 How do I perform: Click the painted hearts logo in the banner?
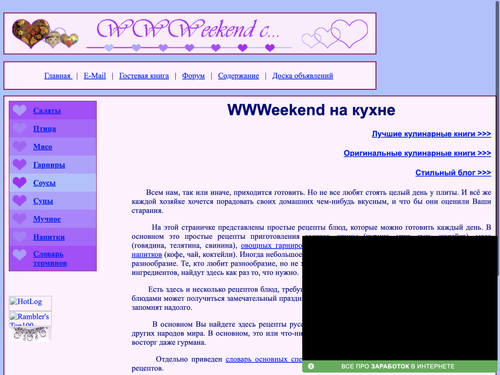(x=45, y=33)
